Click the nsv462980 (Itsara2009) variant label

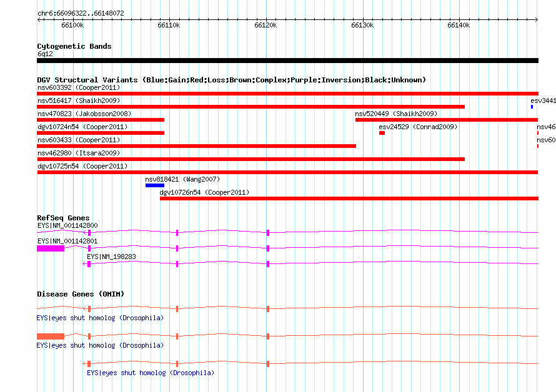(x=79, y=153)
